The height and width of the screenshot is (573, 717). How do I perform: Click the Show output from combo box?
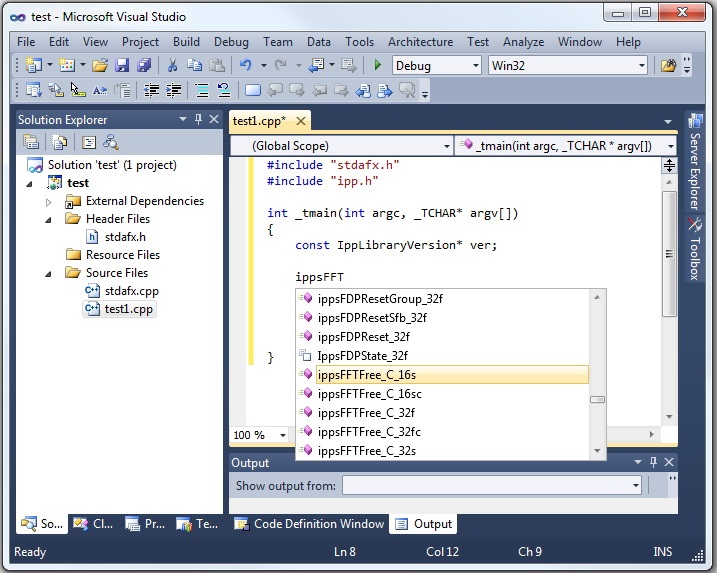(492, 485)
